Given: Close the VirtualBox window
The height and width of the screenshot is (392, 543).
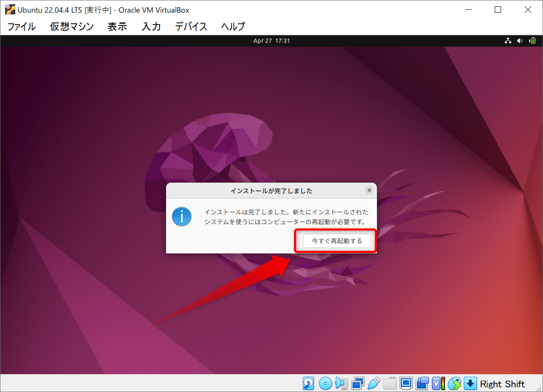Looking at the screenshot, I should point(527,10).
